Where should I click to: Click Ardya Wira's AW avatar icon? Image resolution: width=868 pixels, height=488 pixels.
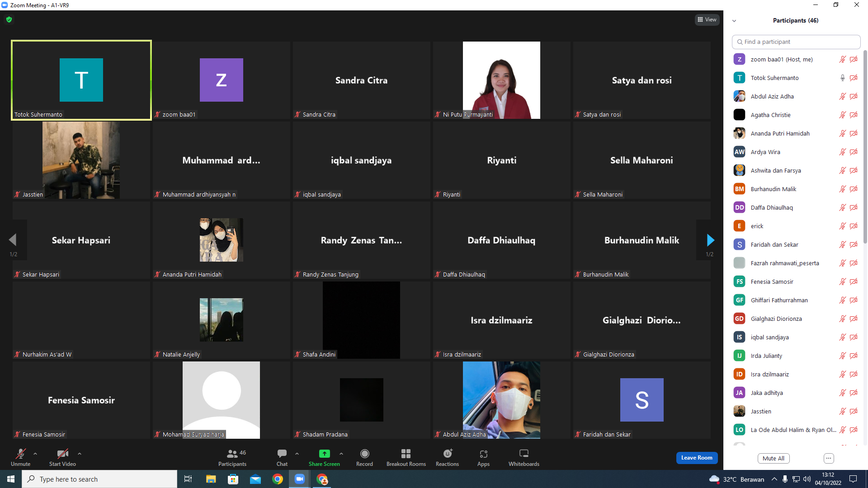click(739, 152)
